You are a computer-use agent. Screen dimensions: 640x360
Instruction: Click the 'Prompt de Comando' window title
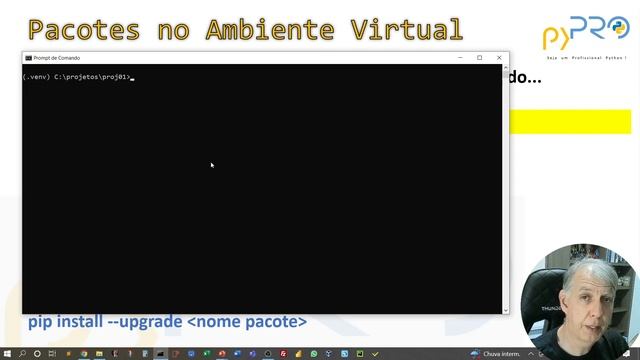tap(57, 58)
